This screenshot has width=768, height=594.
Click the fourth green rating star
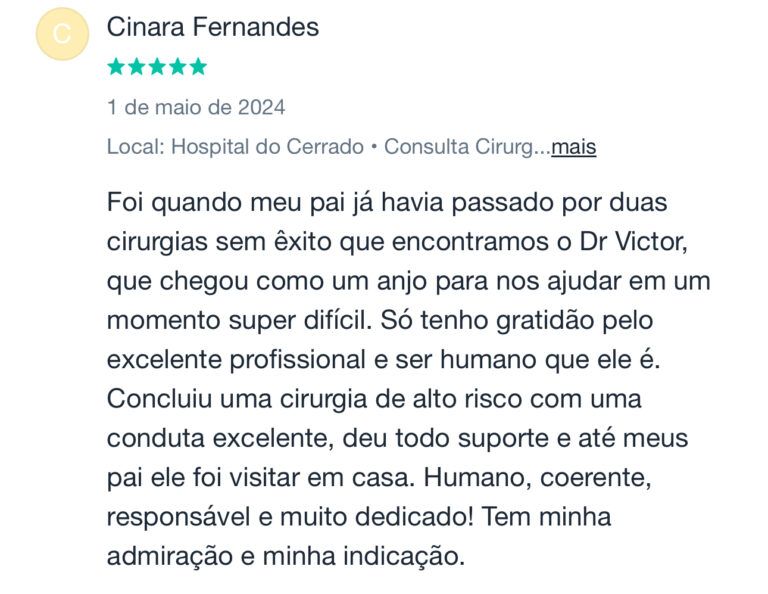pos(178,66)
